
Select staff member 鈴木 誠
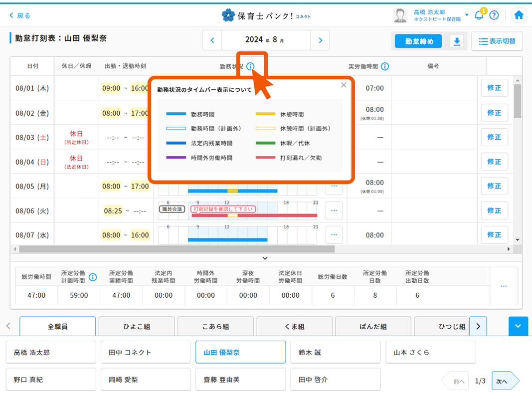point(335,352)
